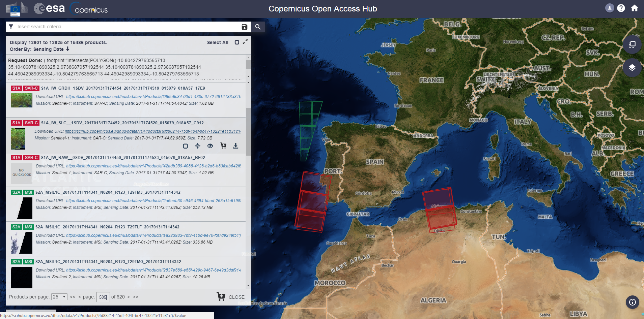Go to first results page
The image size is (644, 319).
73,297
